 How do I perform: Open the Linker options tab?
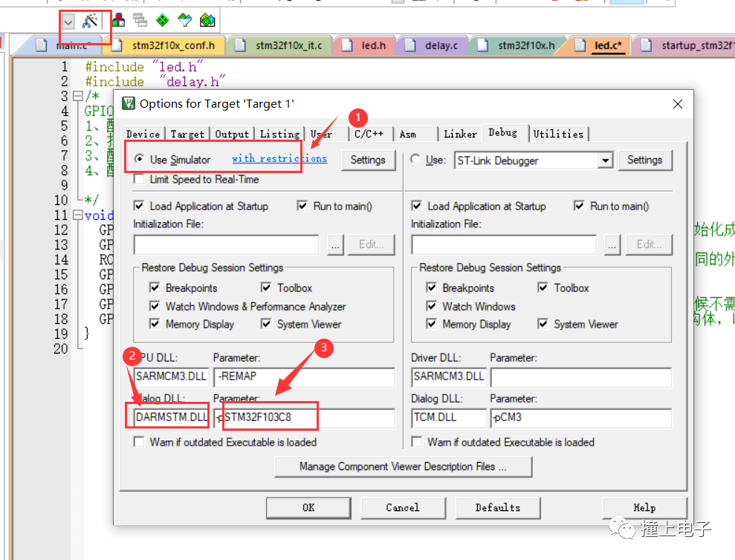460,134
